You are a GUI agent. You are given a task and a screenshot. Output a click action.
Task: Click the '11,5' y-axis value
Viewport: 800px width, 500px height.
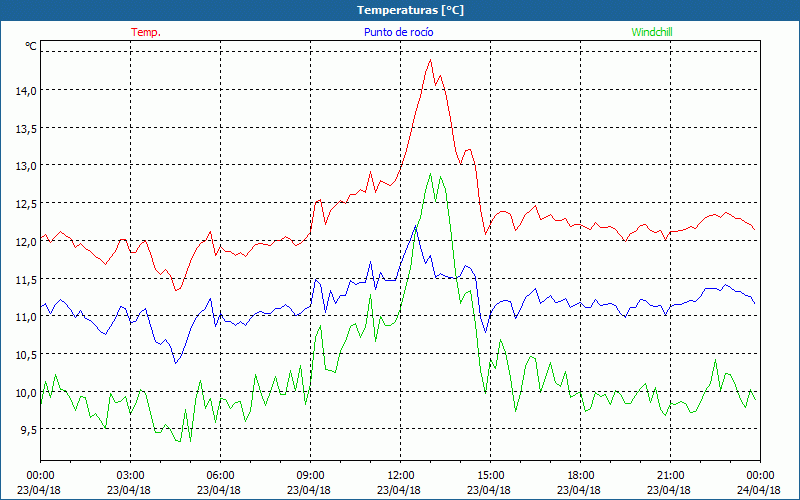[x=26, y=279]
